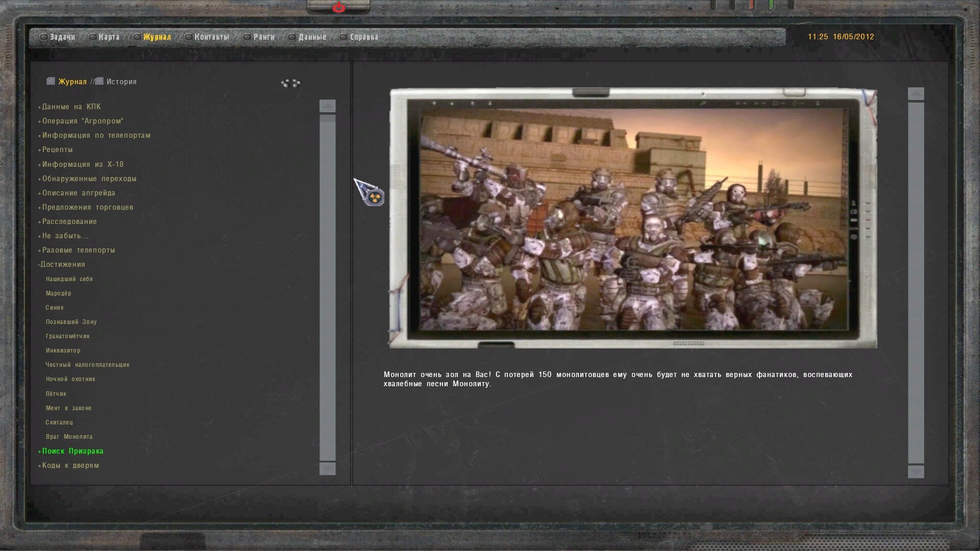The image size is (980, 551).
Task: Expand Операция "Агропром" section
Action: click(x=81, y=121)
